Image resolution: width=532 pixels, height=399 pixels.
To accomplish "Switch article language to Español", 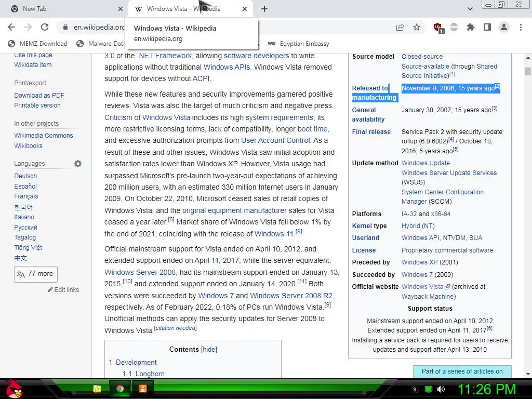I will pyautogui.click(x=25, y=186).
